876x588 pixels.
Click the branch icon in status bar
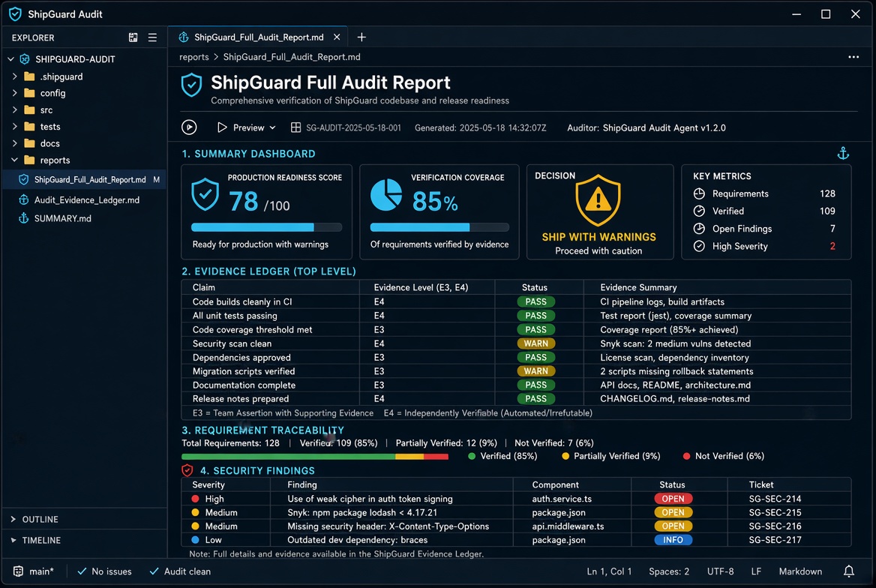(19, 571)
